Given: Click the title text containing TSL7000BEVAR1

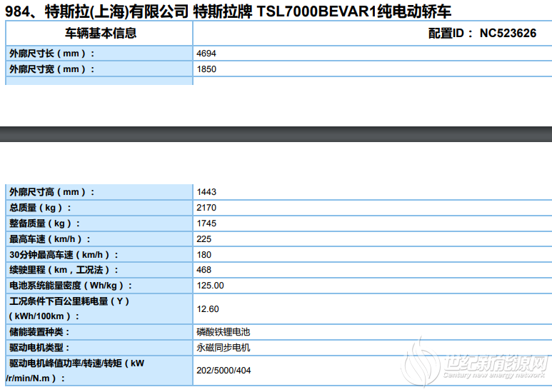Looking at the screenshot, I should (228, 11).
